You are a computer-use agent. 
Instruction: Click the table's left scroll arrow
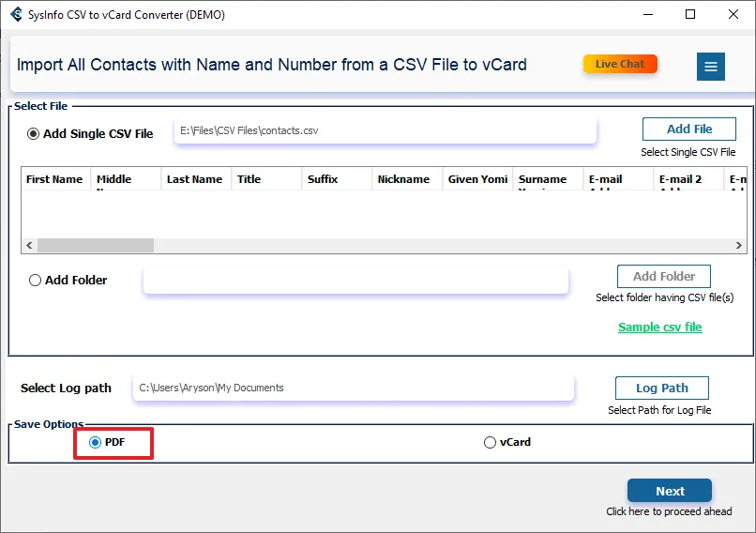tap(29, 246)
